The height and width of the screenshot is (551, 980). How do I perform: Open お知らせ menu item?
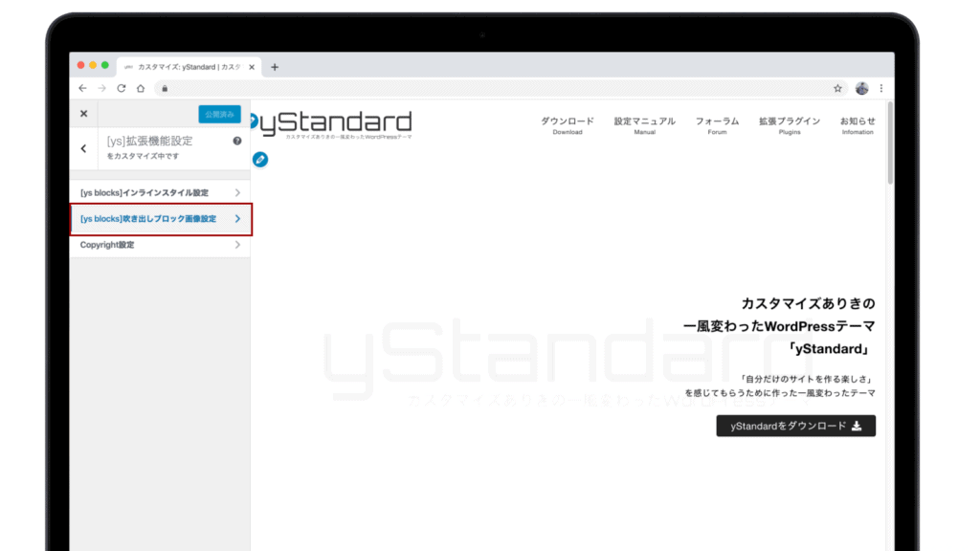pyautogui.click(x=857, y=125)
